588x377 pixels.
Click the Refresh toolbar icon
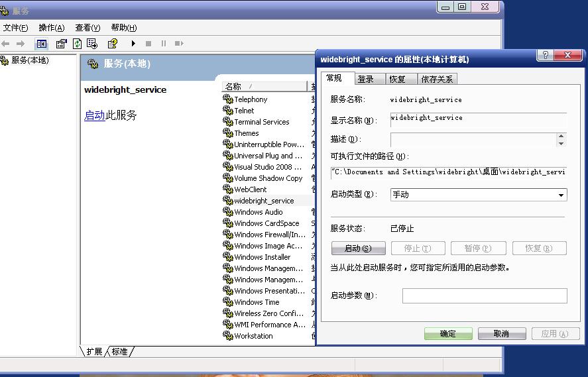[77, 44]
